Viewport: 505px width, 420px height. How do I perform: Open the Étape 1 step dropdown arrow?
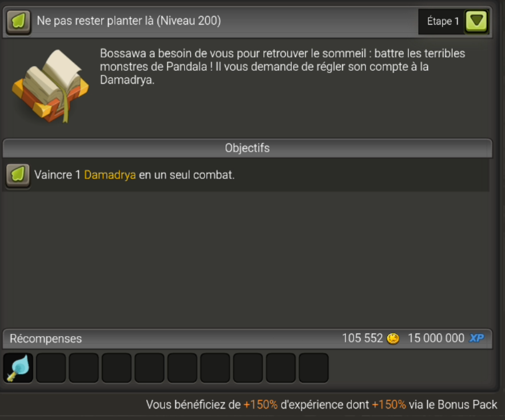(x=476, y=21)
